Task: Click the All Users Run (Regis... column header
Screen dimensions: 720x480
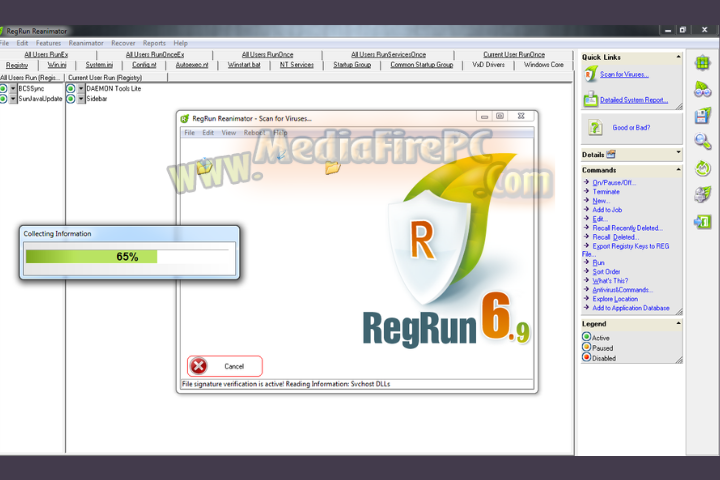Action: [x=30, y=78]
